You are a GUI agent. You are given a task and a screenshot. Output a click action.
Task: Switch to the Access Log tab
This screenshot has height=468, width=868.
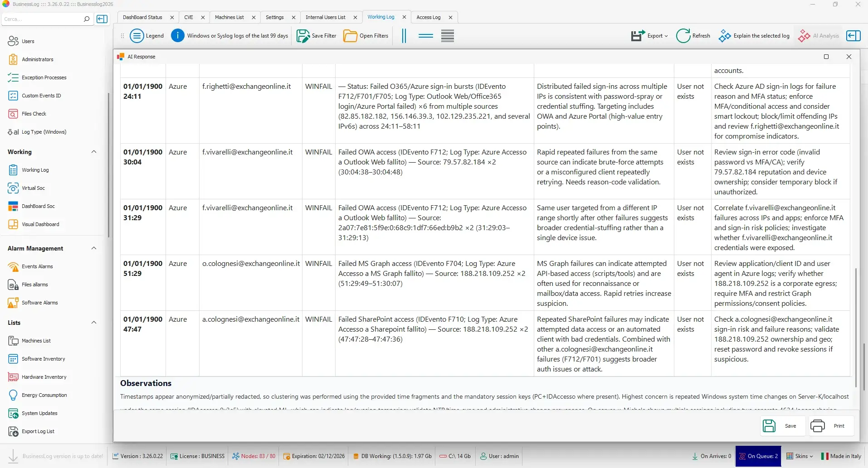(x=428, y=17)
